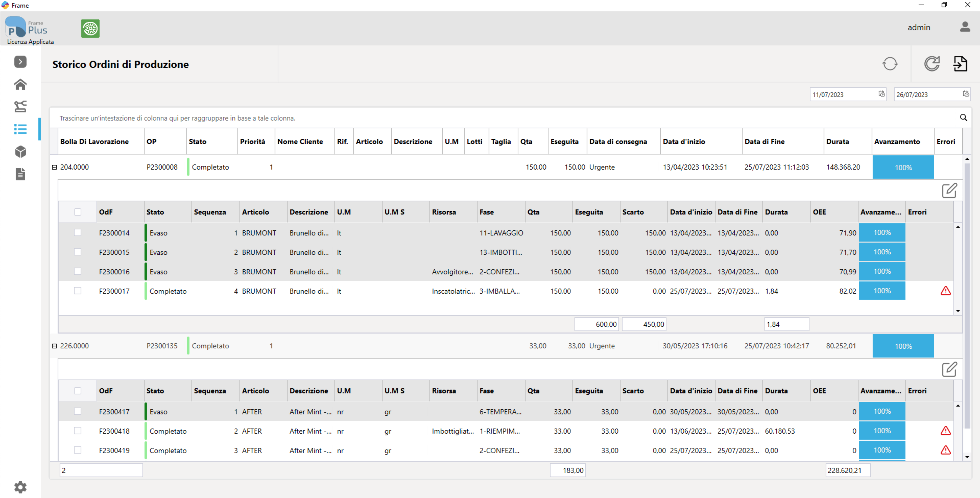Open settings gear in sidebar
This screenshot has width=980, height=498.
[x=20, y=487]
